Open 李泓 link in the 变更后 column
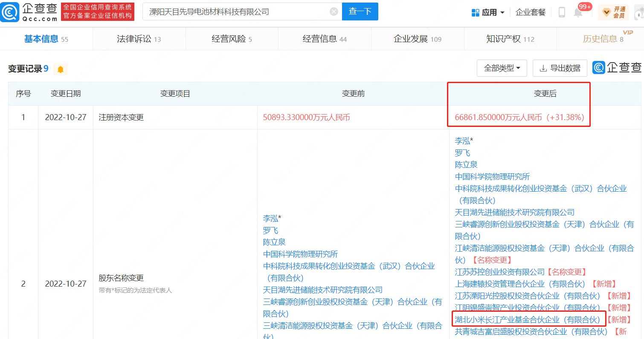The width and height of the screenshot is (644, 339). 463,141
